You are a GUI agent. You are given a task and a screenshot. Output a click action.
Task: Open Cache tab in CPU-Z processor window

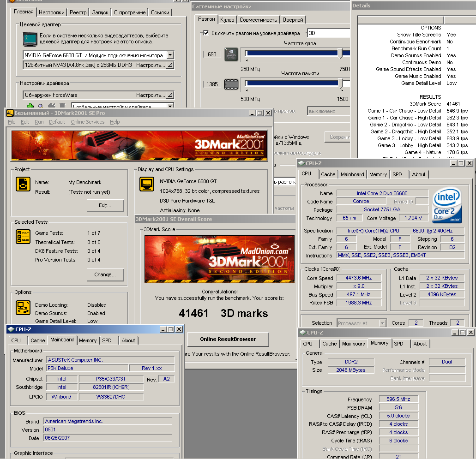[328, 174]
